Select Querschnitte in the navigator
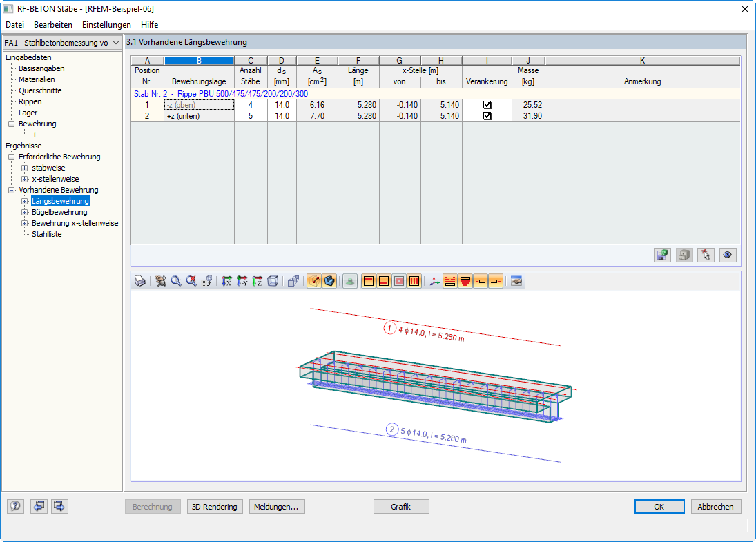This screenshot has height=542, width=756. (x=40, y=90)
